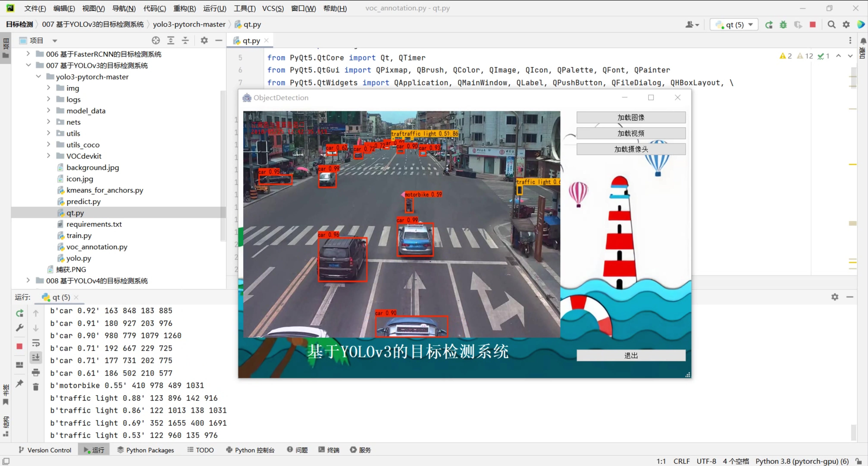The width and height of the screenshot is (868, 466).
Task: Expand the 008 基于YOLOv4 project folder
Action: (x=28, y=280)
